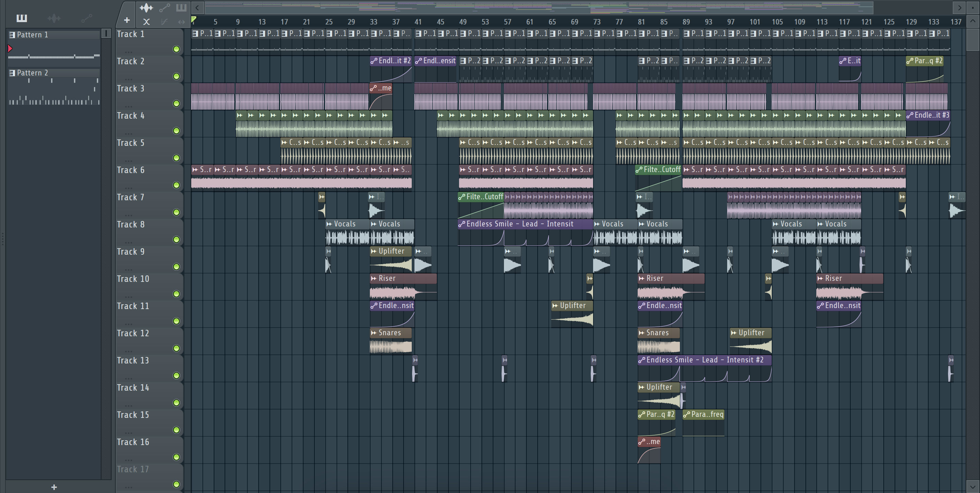Mute Track 4 with its green light

[x=176, y=131]
